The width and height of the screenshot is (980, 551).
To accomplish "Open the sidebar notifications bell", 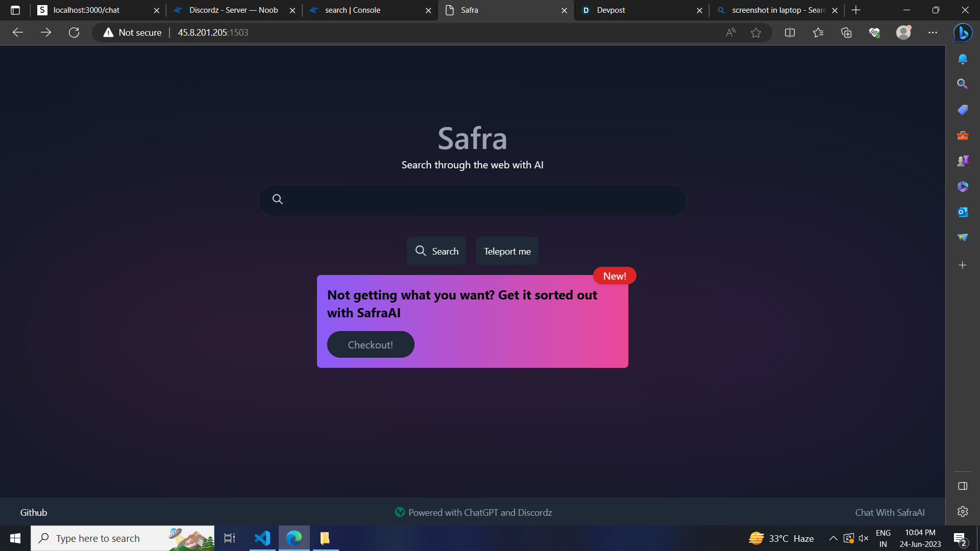I will pyautogui.click(x=963, y=59).
